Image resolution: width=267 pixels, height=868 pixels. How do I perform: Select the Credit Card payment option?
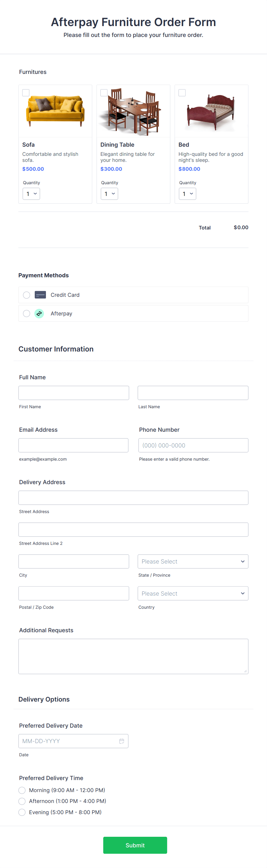[26, 295]
